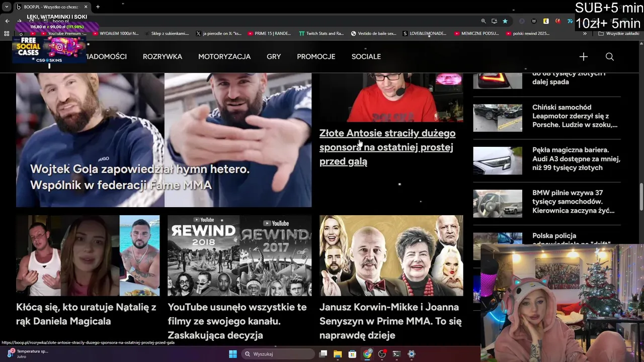Bookmark this page with the star icon
The width and height of the screenshot is (644, 362).
click(x=505, y=21)
